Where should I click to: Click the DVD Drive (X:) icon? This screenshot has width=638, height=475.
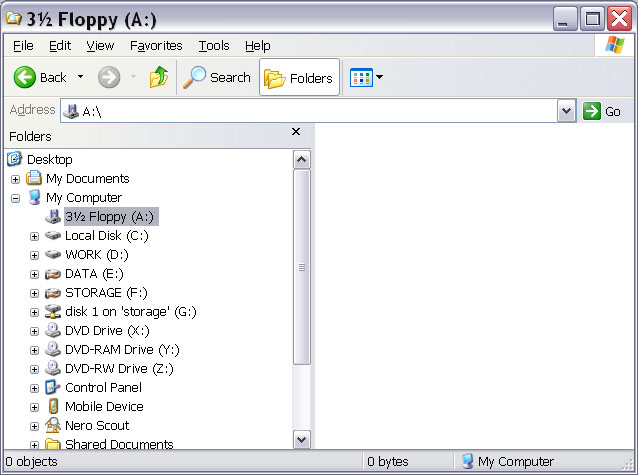pyautogui.click(x=53, y=330)
